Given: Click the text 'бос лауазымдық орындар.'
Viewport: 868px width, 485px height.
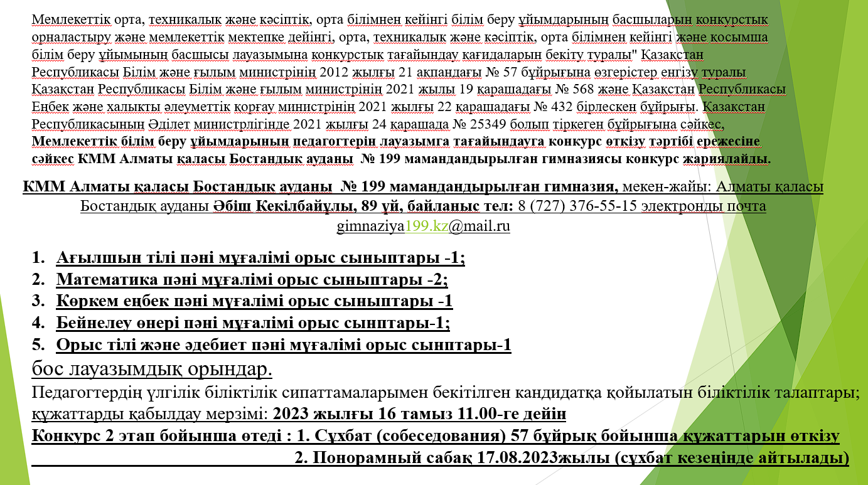Looking at the screenshot, I should tap(152, 368).
